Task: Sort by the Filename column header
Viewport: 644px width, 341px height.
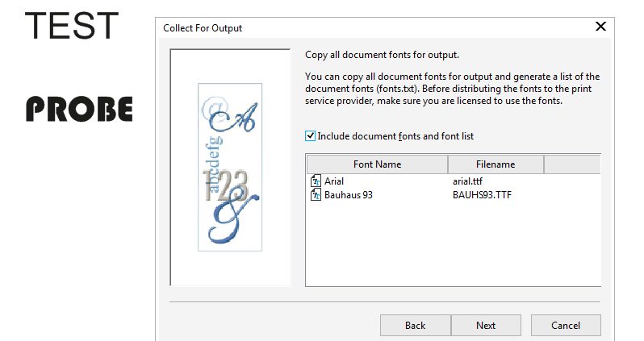Action: point(496,164)
